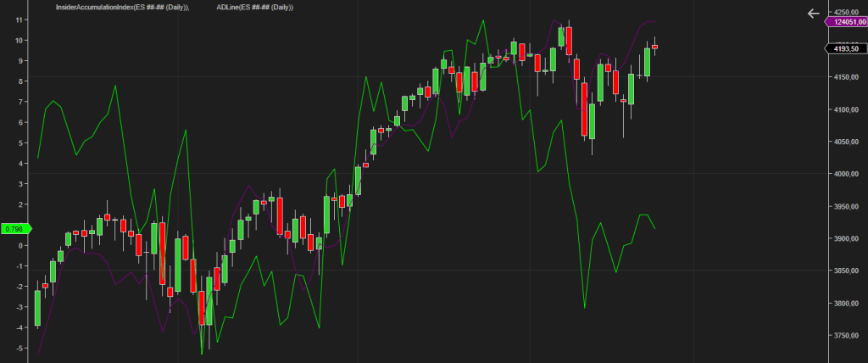This screenshot has width=868, height=363.
Task: Click the 4 value on left axis
Action: 20,163
